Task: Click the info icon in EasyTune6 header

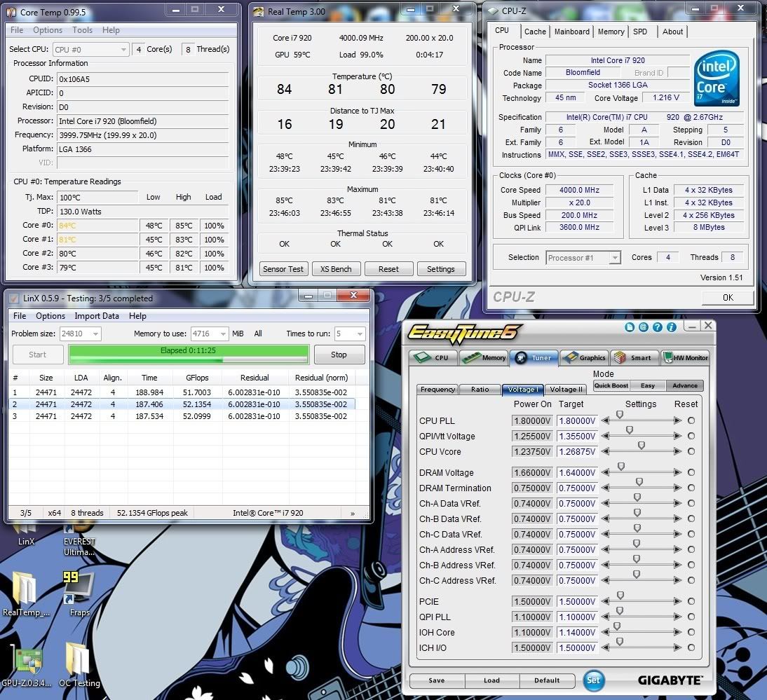Action: coord(671,327)
